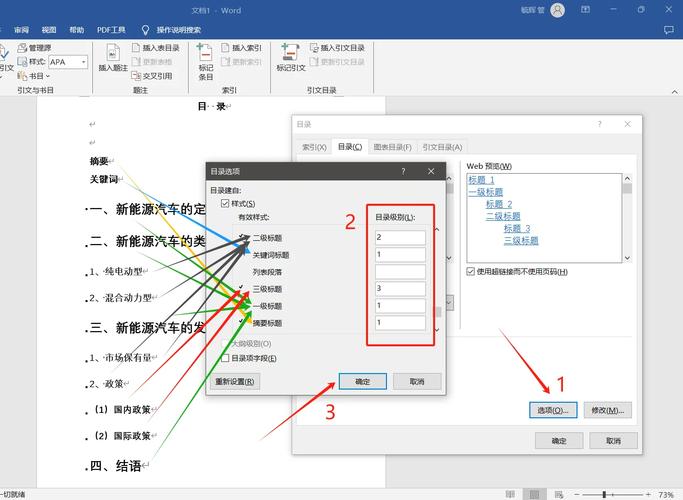Open the Tell Me search (操作说明搜索) lightbulb
The image size is (683, 500).
(145, 30)
